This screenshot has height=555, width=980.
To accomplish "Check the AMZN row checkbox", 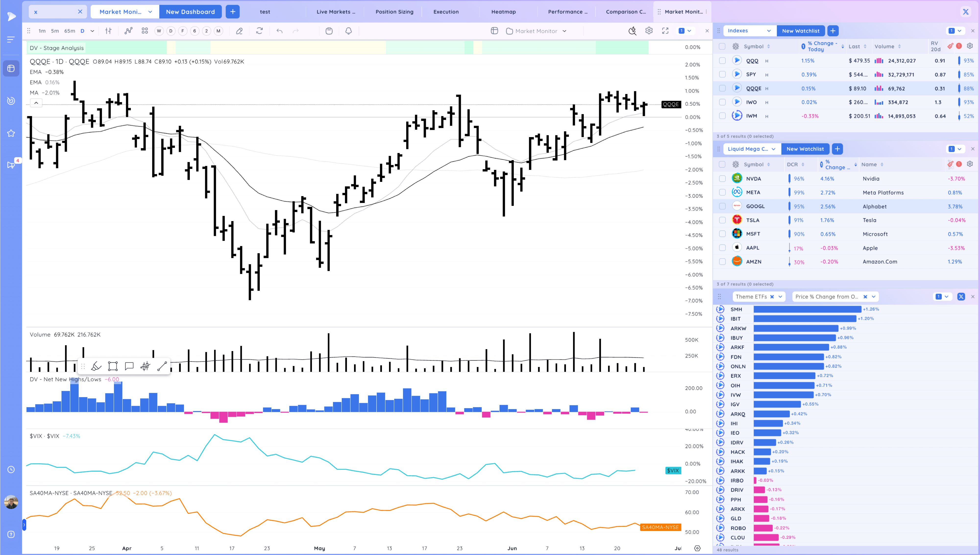I will [722, 262].
